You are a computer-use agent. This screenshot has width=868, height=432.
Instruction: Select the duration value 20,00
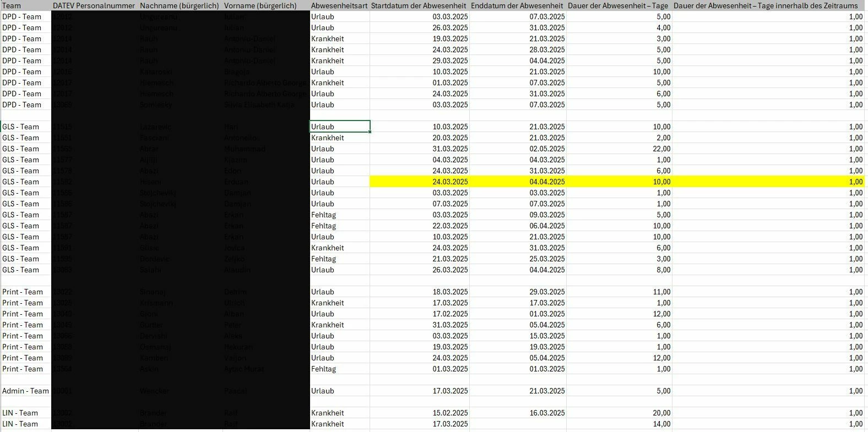[661, 413]
